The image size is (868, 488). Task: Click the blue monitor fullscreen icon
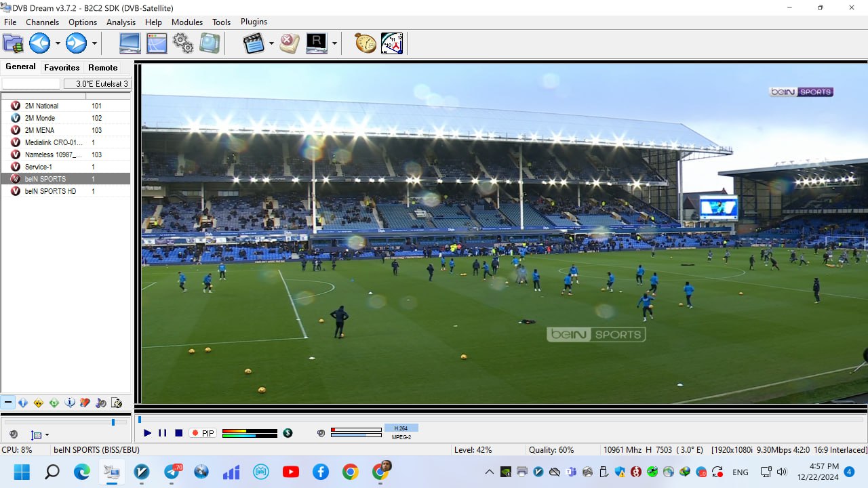[130, 43]
